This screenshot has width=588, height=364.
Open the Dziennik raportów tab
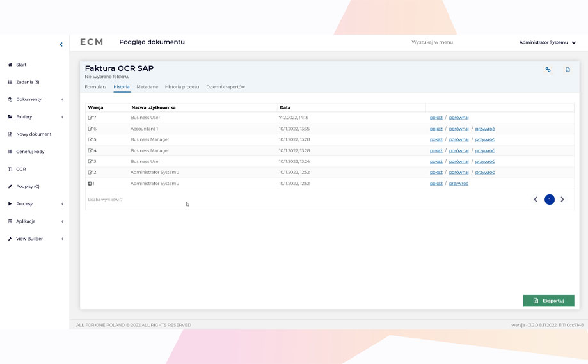click(x=225, y=86)
